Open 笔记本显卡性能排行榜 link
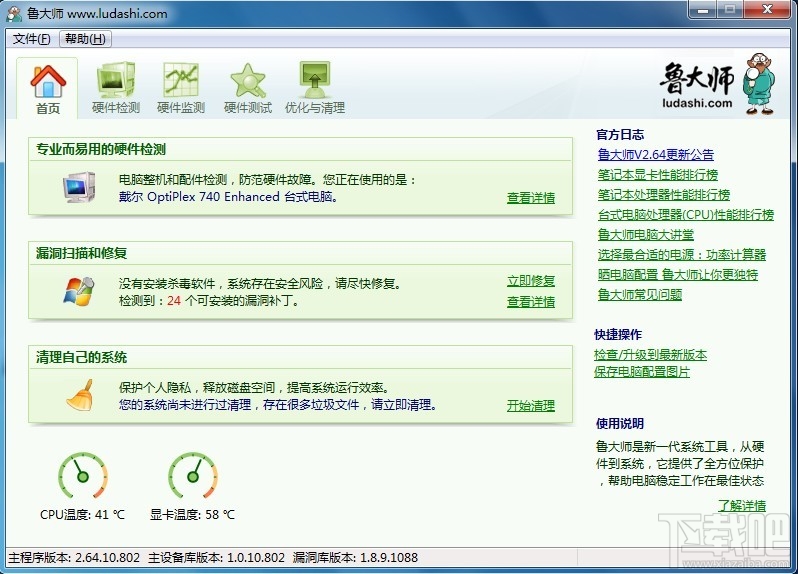Viewport: 798px width, 574px height. point(658,175)
